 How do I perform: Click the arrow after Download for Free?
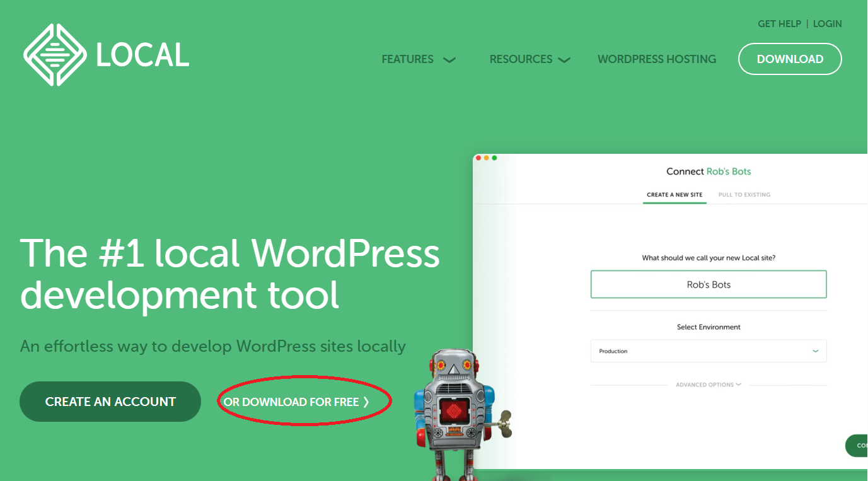[x=366, y=402]
